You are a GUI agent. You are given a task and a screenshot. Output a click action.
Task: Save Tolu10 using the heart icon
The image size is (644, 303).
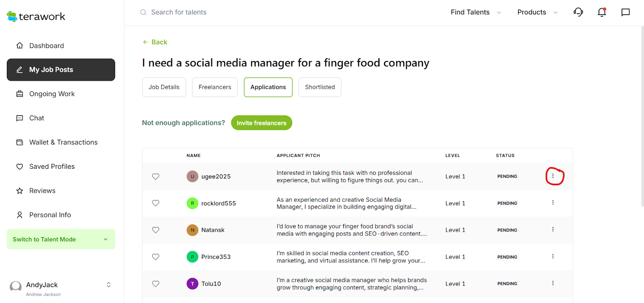pyautogui.click(x=156, y=284)
